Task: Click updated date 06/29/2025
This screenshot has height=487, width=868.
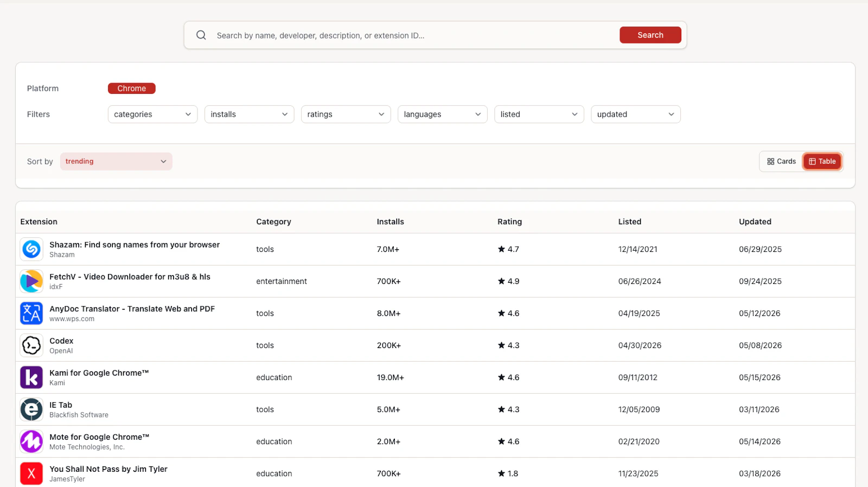Action: coord(761,249)
